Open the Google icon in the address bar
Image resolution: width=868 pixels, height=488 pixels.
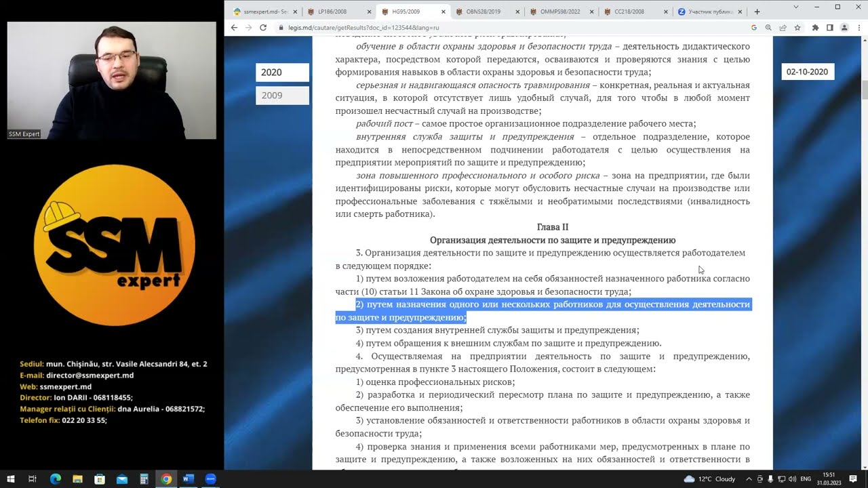pos(754,28)
